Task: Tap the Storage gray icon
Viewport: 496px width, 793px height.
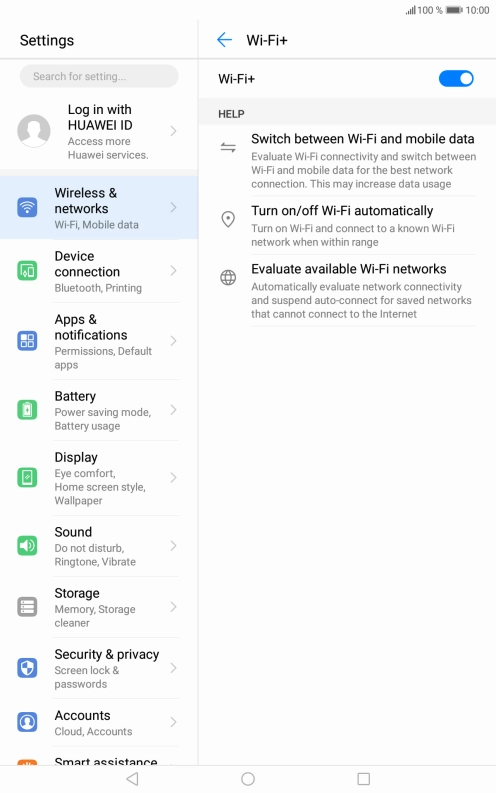Action: [27, 607]
